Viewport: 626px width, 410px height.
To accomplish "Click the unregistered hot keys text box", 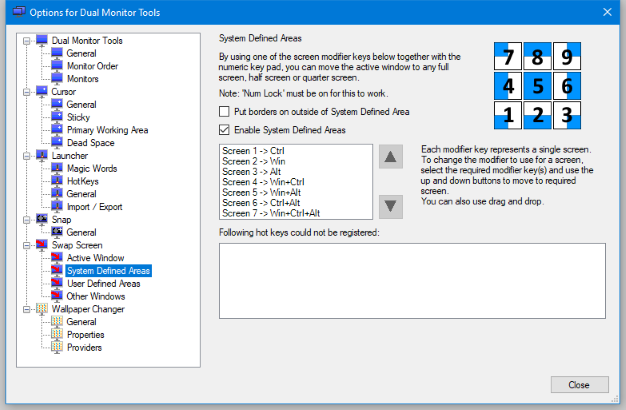I will (x=412, y=281).
